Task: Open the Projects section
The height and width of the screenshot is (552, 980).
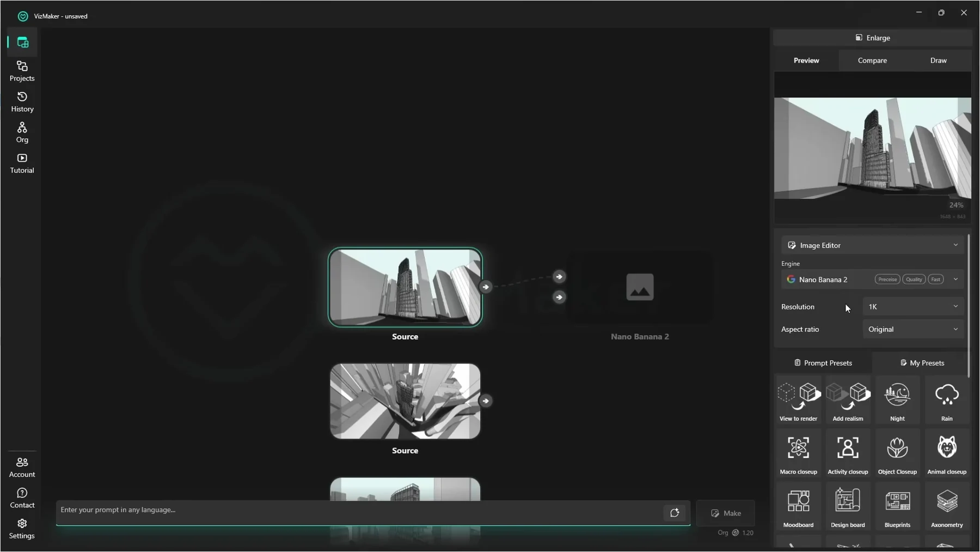Action: (22, 71)
